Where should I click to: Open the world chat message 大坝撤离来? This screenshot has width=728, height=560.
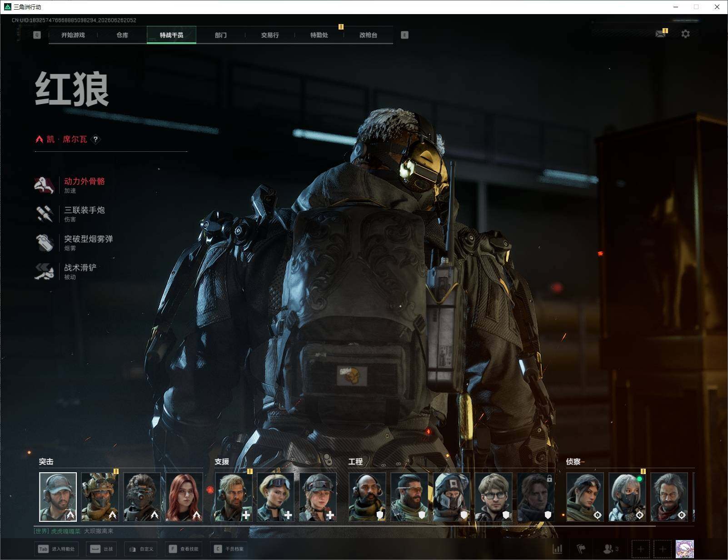coord(99,531)
